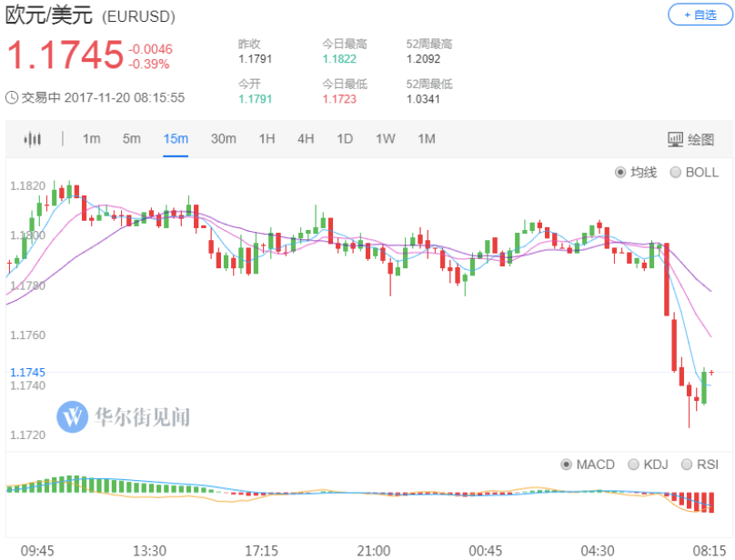The image size is (735, 560).
Task: Select the 15m timeframe tab
Action: point(176,139)
